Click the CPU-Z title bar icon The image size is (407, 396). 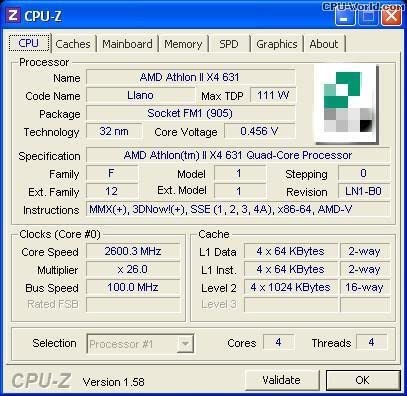click(13, 16)
